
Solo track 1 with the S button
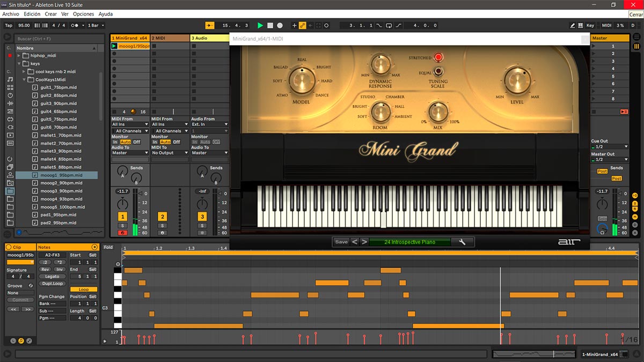[x=122, y=226]
